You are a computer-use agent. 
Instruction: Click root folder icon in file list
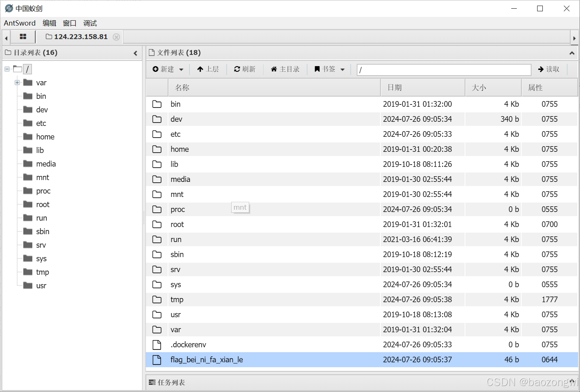click(157, 224)
